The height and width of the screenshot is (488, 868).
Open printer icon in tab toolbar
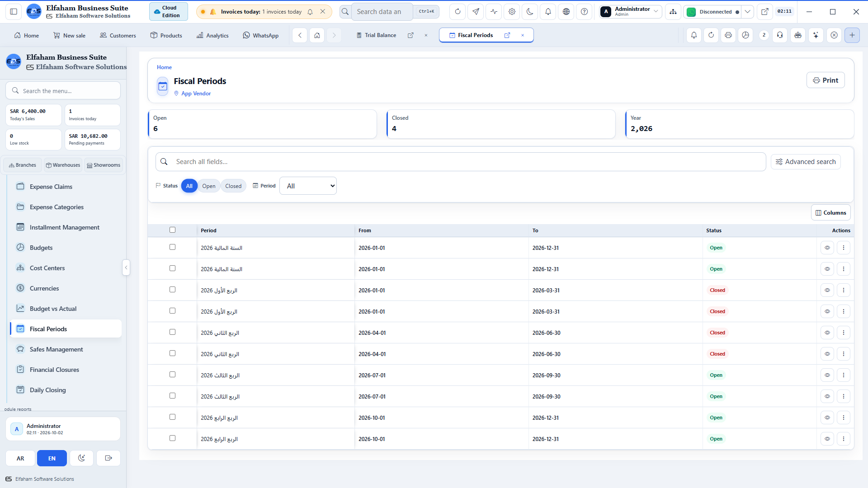pyautogui.click(x=728, y=35)
